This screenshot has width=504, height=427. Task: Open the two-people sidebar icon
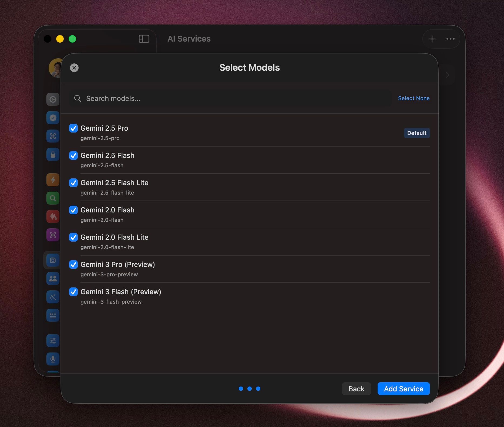click(53, 279)
